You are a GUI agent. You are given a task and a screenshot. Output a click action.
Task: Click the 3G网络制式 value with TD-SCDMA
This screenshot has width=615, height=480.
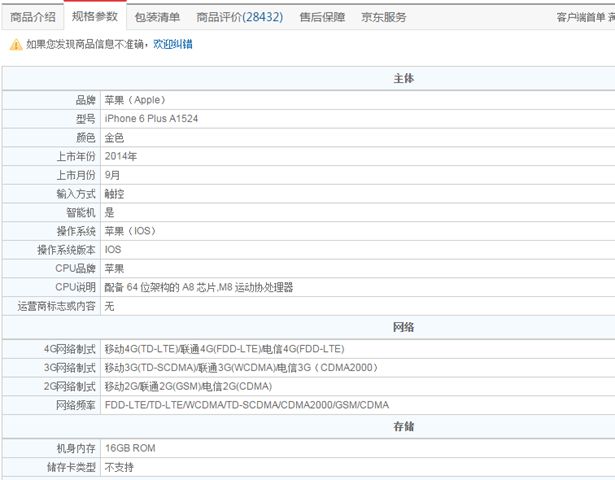point(242,367)
